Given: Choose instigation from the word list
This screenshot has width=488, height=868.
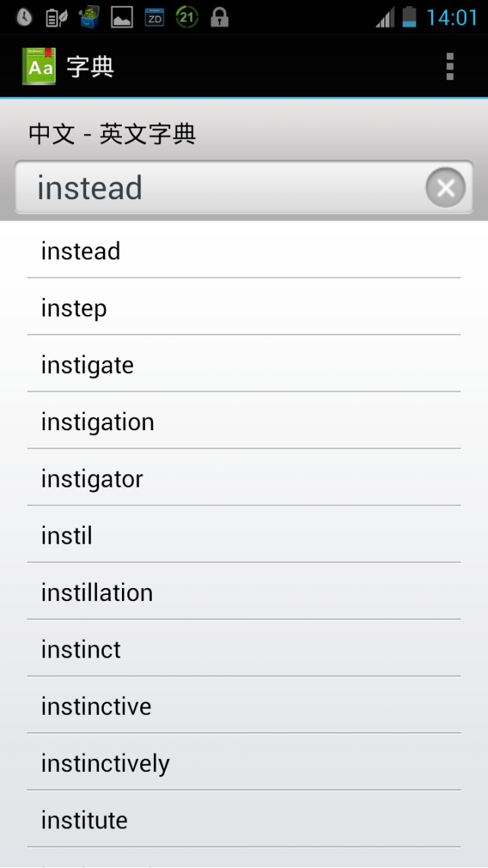Looking at the screenshot, I should pos(244,422).
